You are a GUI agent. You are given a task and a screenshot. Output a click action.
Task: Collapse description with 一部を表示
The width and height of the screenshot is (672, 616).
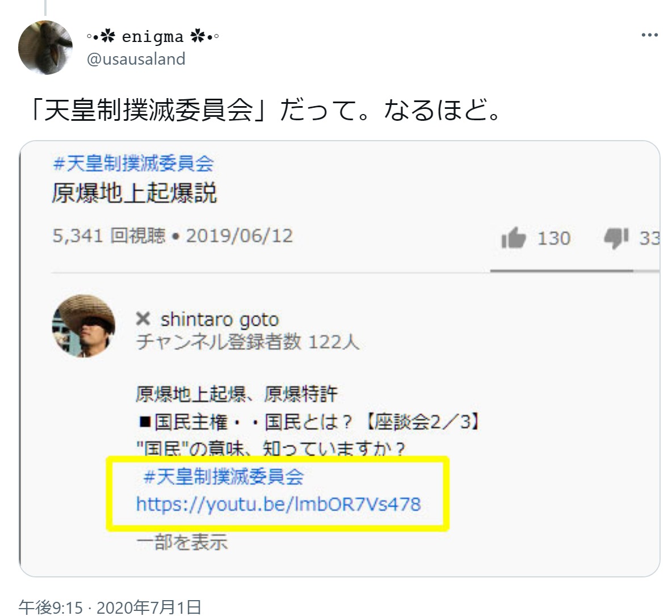[182, 542]
